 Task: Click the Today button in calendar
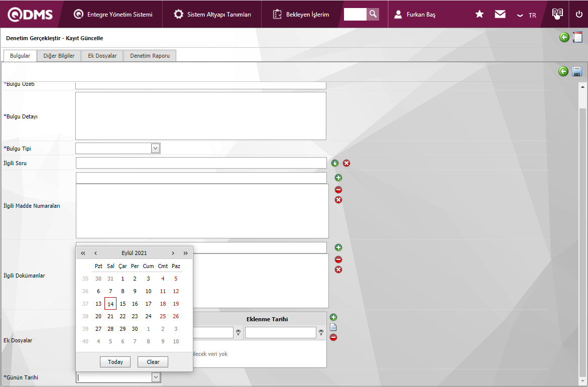coord(115,362)
